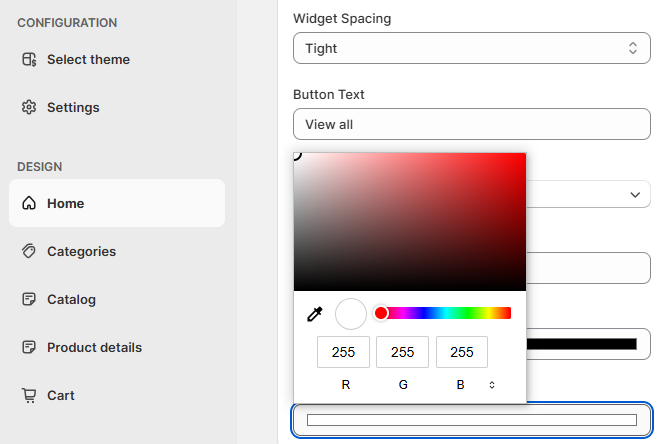Switch color format with RGB toggle arrows
The height and width of the screenshot is (444, 661).
coord(492,385)
